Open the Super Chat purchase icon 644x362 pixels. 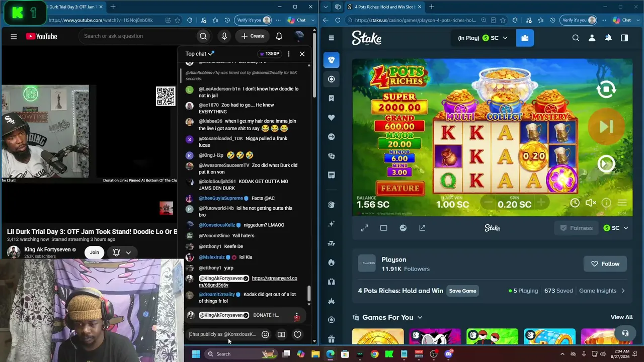281,334
